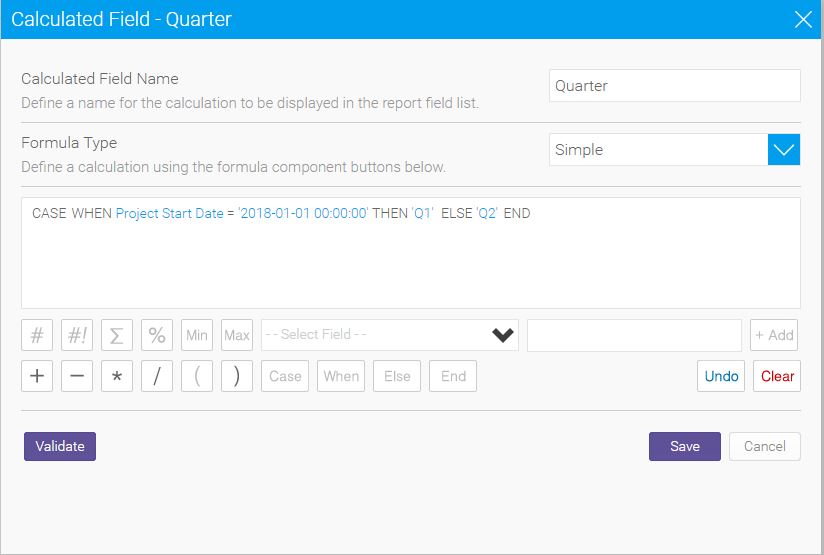
Task: Click the count distinct (#!) button
Action: click(x=77, y=335)
